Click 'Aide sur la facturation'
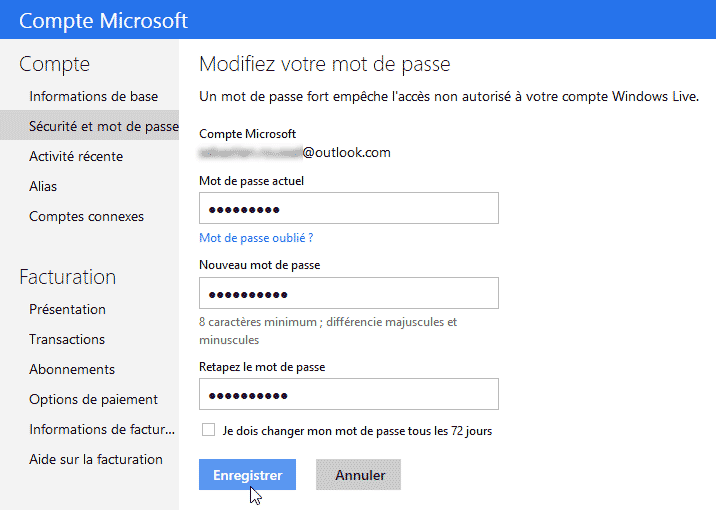The width and height of the screenshot is (716, 510). [96, 459]
